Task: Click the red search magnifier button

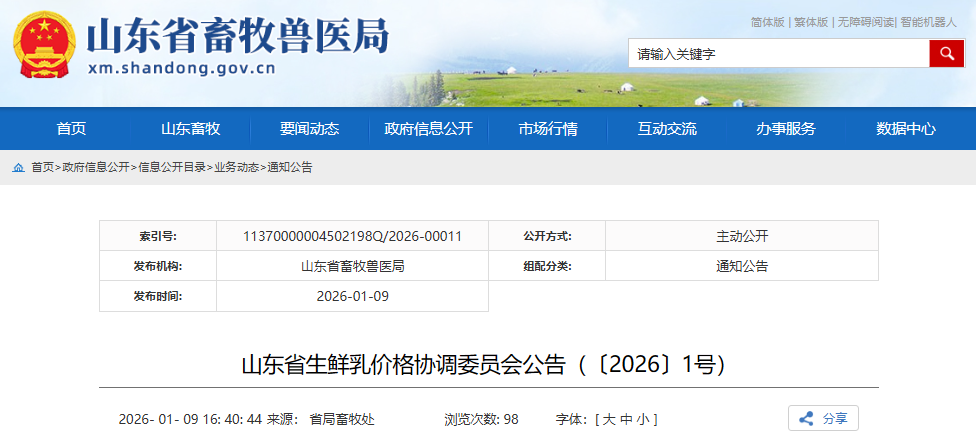Action: pyautogui.click(x=946, y=54)
